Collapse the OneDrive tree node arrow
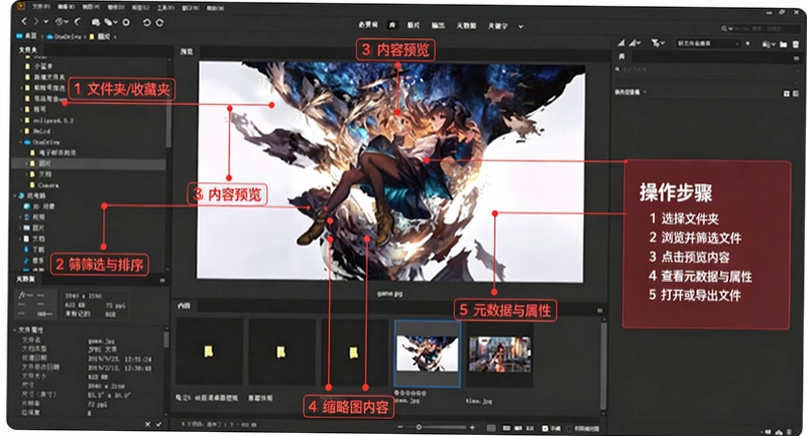 pyautogui.click(x=21, y=142)
